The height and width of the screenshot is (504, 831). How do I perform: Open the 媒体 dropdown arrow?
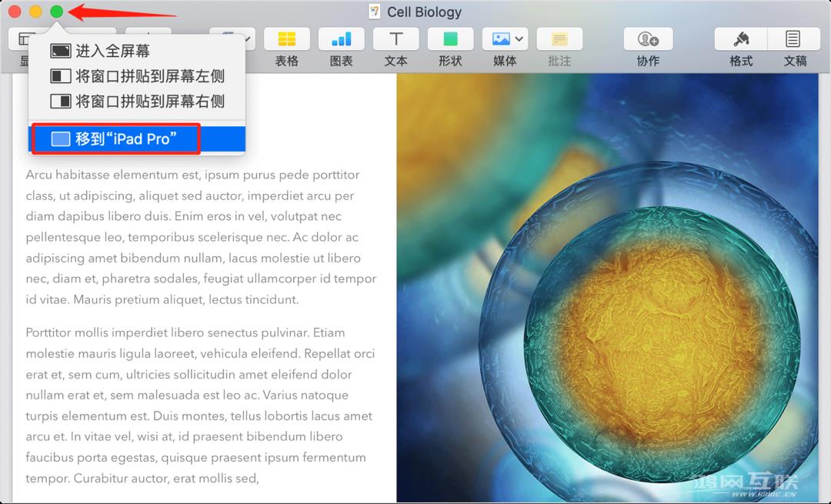[x=518, y=38]
